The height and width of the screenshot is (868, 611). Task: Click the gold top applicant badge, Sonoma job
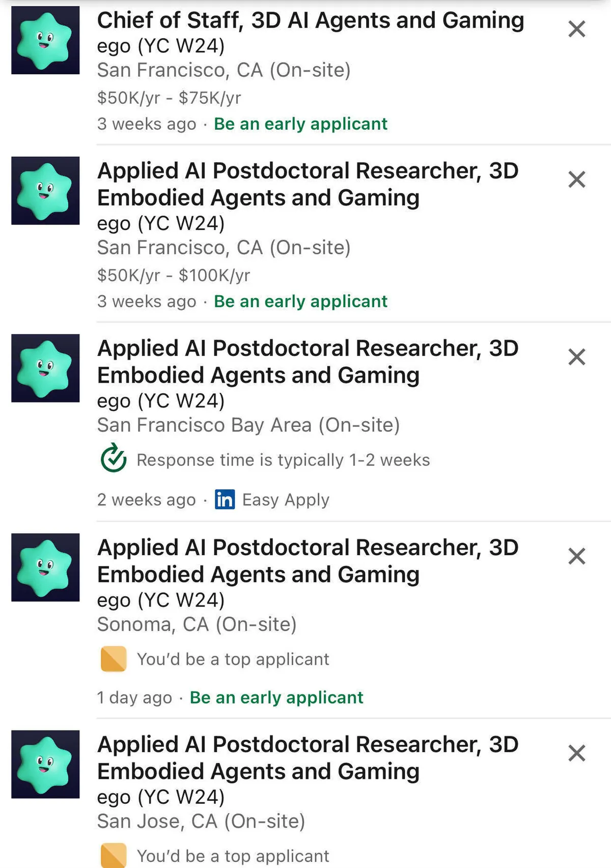pyautogui.click(x=113, y=659)
